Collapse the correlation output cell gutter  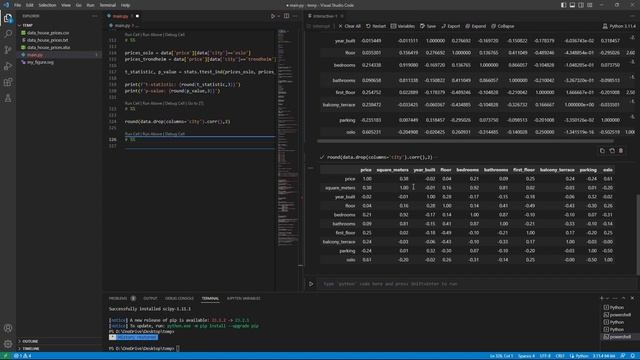point(311,168)
